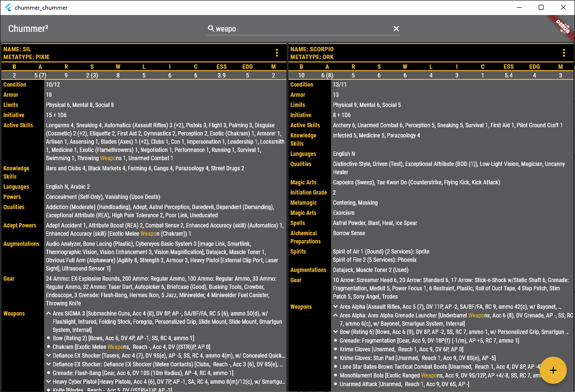Expand Defiance EX Shocker Tasers entry
The height and width of the screenshot is (392, 575).
coord(48,355)
